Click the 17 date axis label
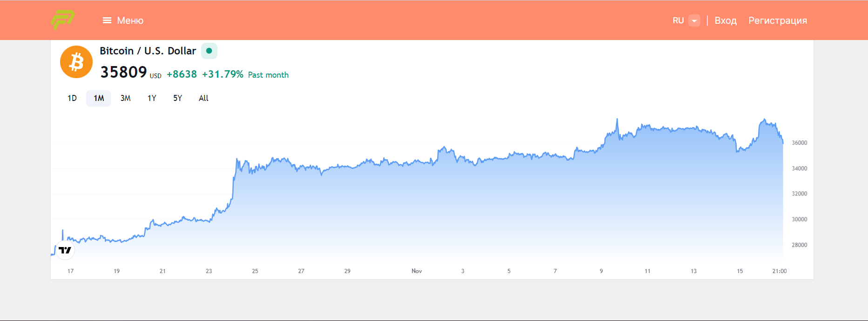Viewport: 868px width, 321px height. point(70,271)
